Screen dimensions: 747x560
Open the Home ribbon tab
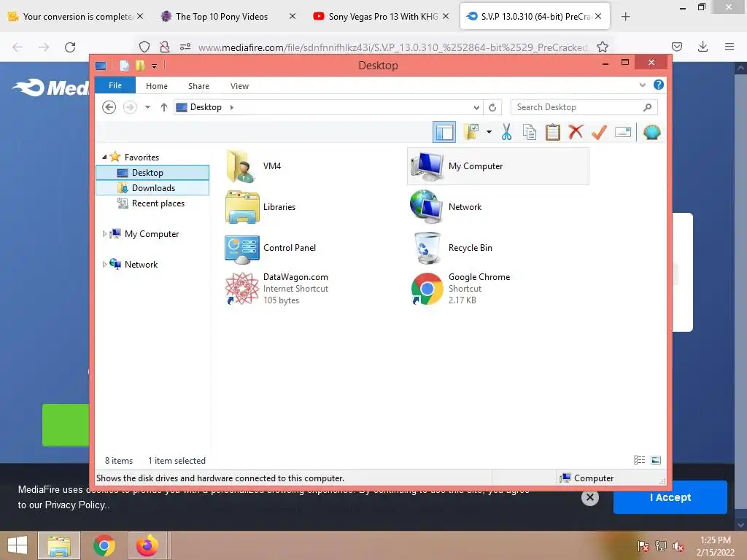157,86
